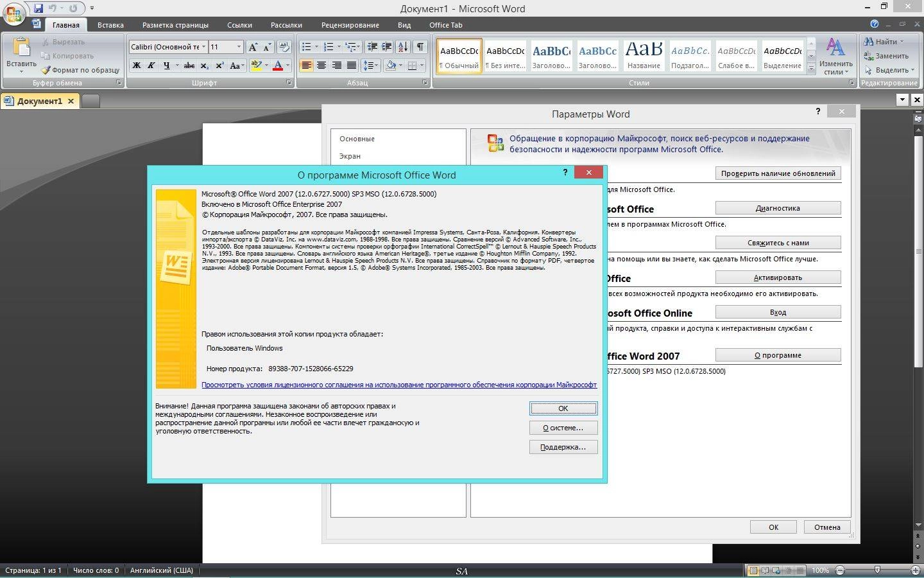Open the Разметка страницы ribbon tab

click(175, 25)
